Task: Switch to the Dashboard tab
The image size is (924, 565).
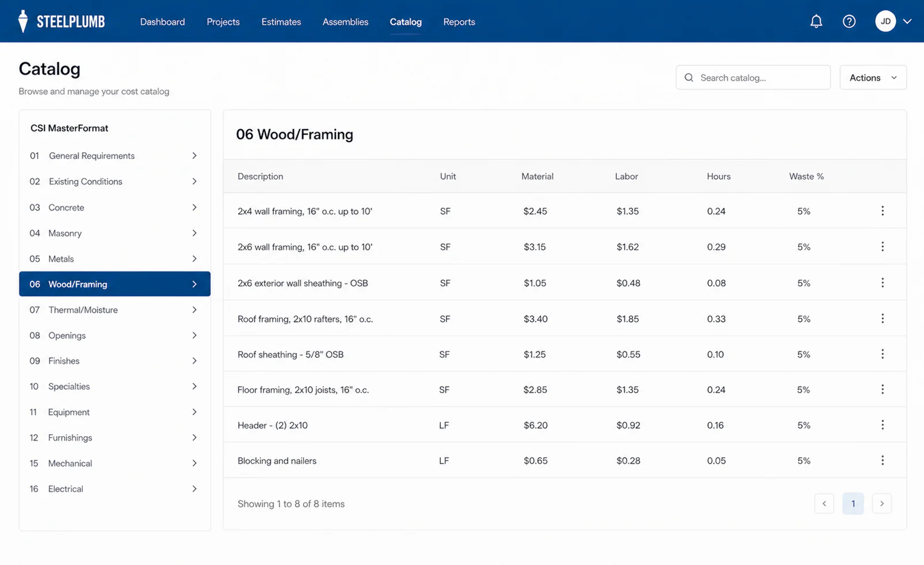Action: coord(162,22)
